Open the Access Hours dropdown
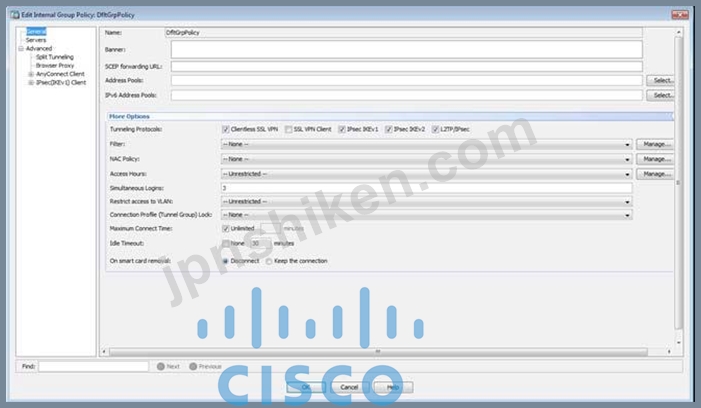 pos(427,174)
